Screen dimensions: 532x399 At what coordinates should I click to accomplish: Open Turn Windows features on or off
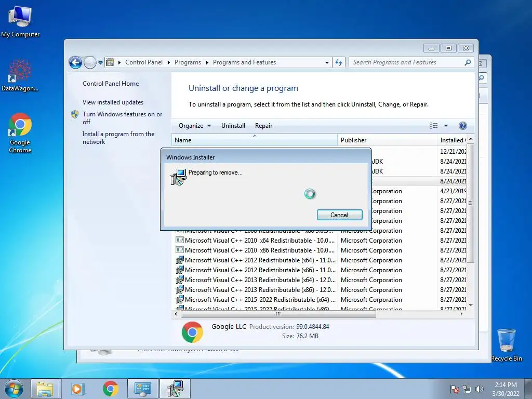tap(122, 118)
